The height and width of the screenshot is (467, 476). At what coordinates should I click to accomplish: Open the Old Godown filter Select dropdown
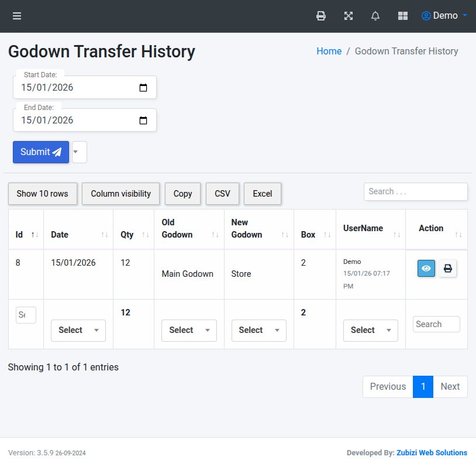point(189,330)
